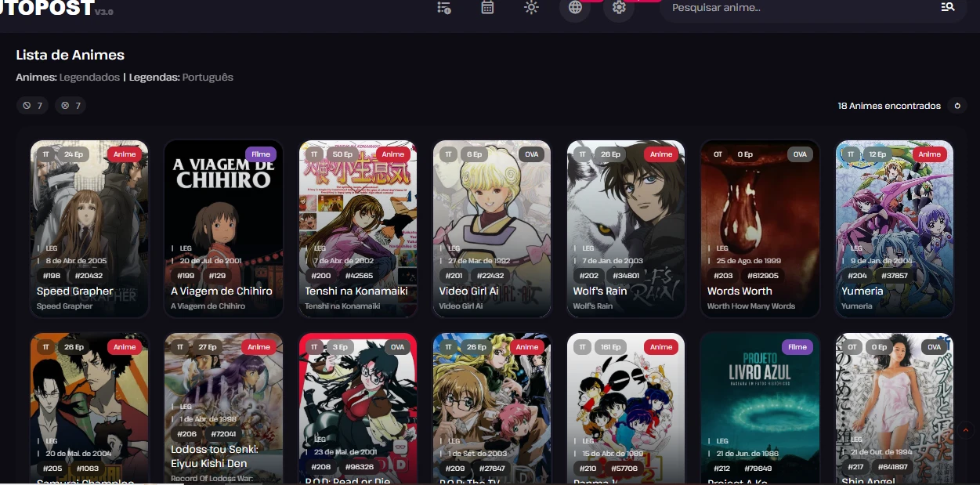Open the settings gear icon
This screenshot has height=485, width=980.
click(619, 8)
